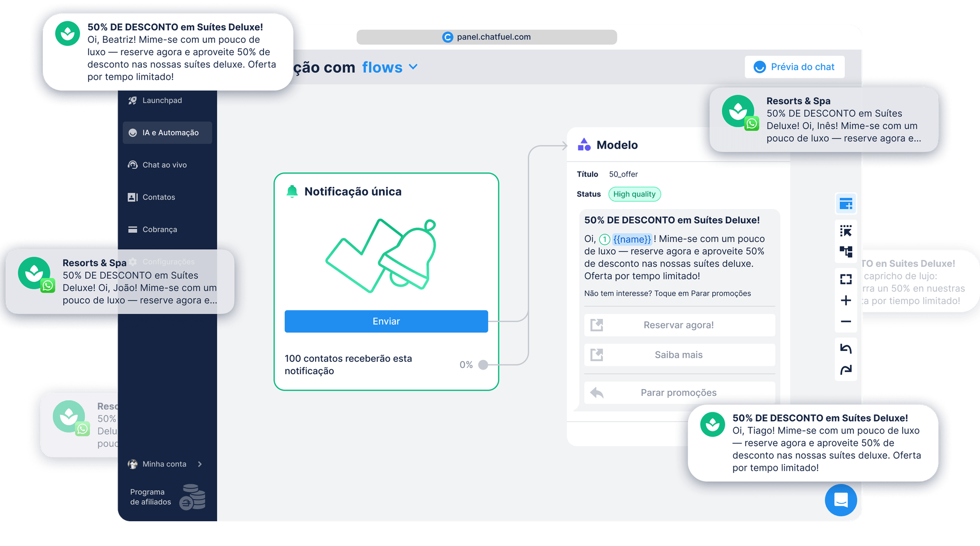Expand Minha conta submenu arrow
980x546 pixels.
click(x=200, y=464)
